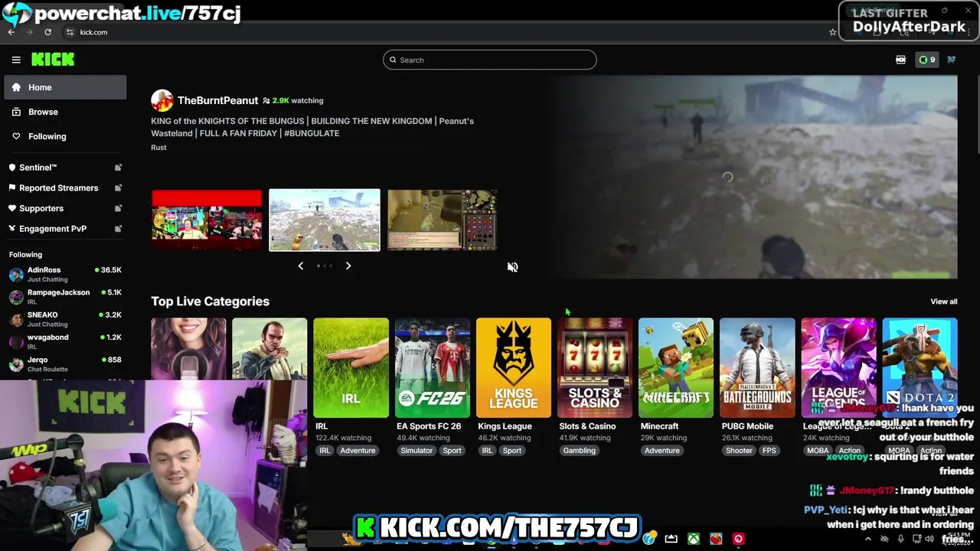
Task: Open RampageJackson followed channel
Action: coord(65,297)
